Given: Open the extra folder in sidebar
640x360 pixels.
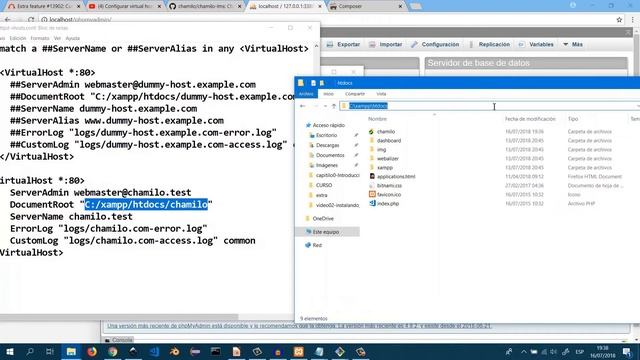Looking at the screenshot, I should [321, 195].
